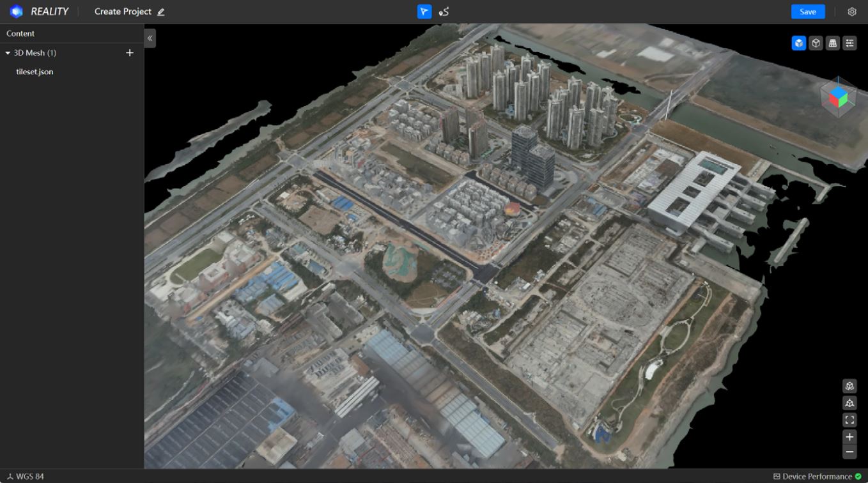This screenshot has width=868, height=483.
Task: Click the fit-to-screen view icon
Action: click(849, 420)
